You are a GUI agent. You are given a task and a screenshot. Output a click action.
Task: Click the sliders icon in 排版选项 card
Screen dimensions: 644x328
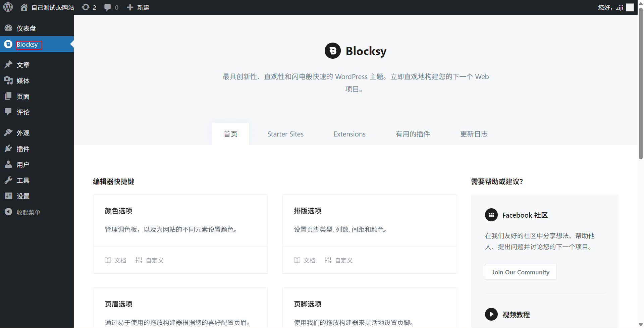[328, 260]
